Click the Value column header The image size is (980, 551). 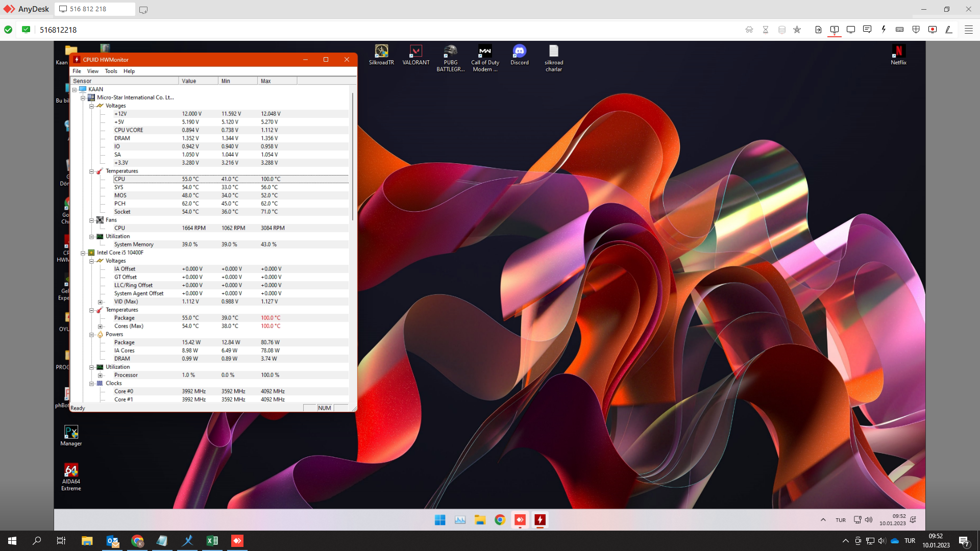(x=199, y=81)
